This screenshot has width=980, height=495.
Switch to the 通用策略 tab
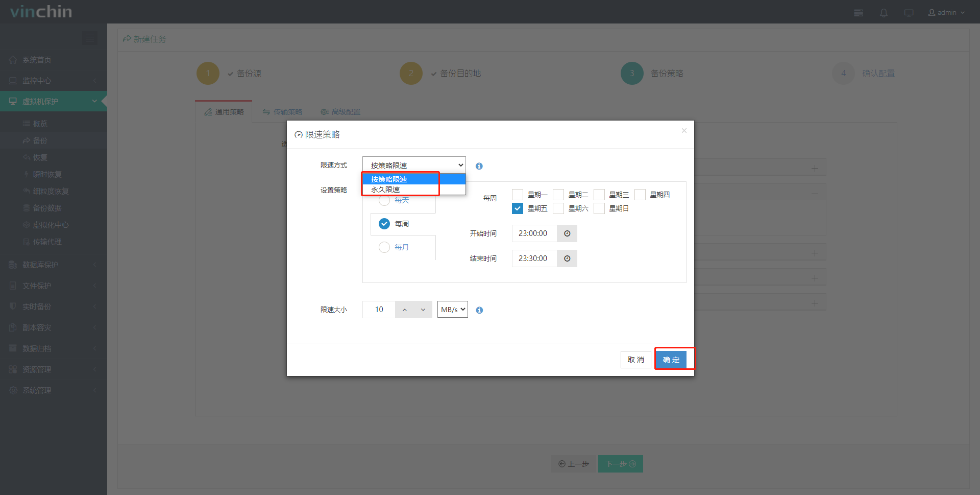tap(224, 112)
